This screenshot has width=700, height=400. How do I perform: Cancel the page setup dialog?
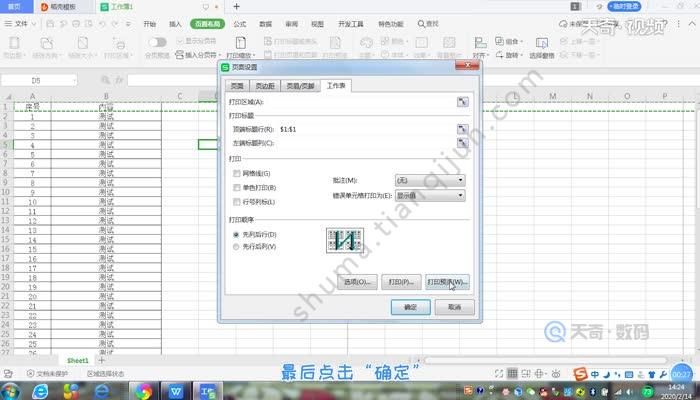pos(454,307)
